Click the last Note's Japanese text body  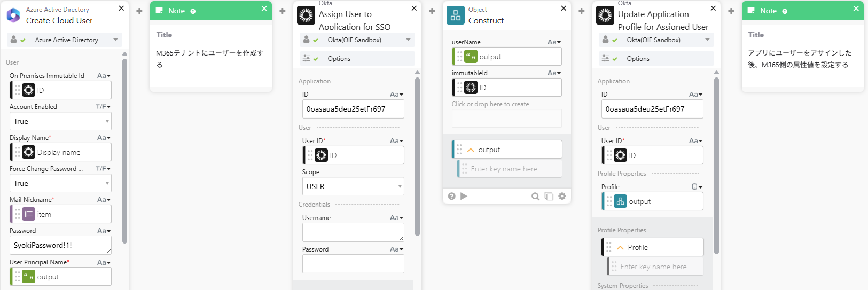coord(800,59)
